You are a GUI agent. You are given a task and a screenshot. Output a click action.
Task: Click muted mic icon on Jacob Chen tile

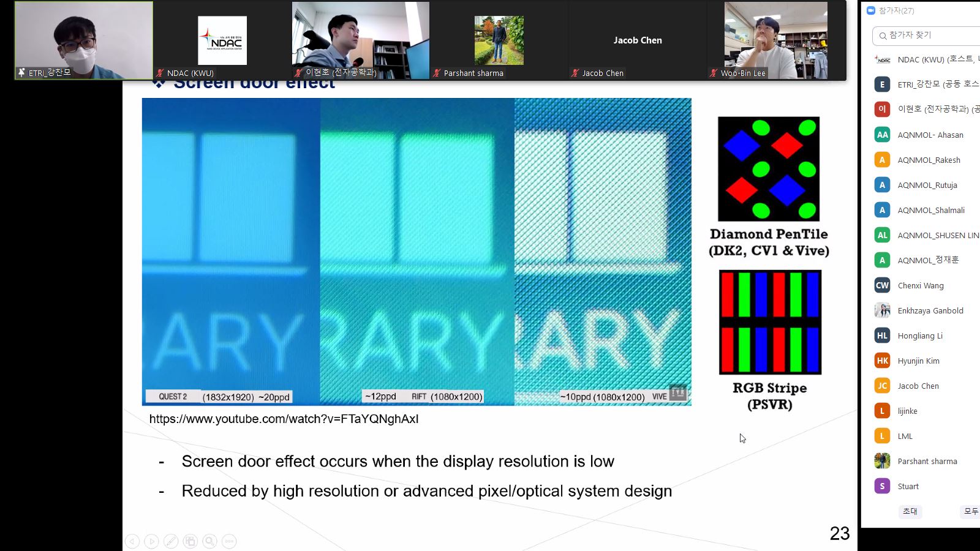[575, 73]
